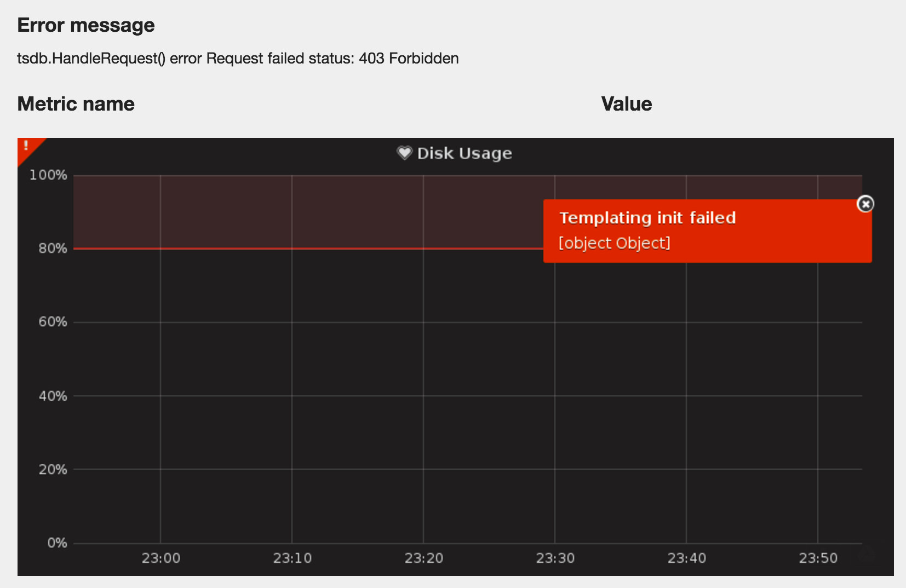Click the 23:20 time axis label
The width and height of the screenshot is (906, 588).
(423, 558)
